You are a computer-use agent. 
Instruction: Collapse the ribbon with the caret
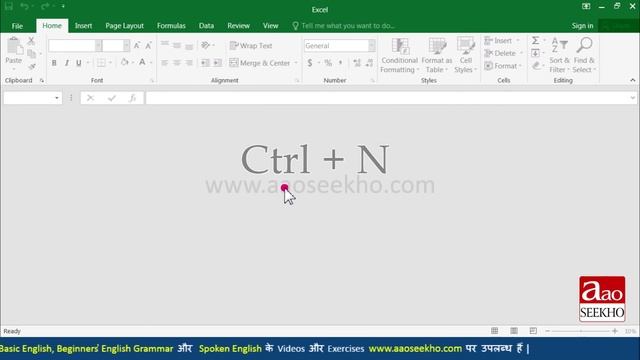pos(633,80)
